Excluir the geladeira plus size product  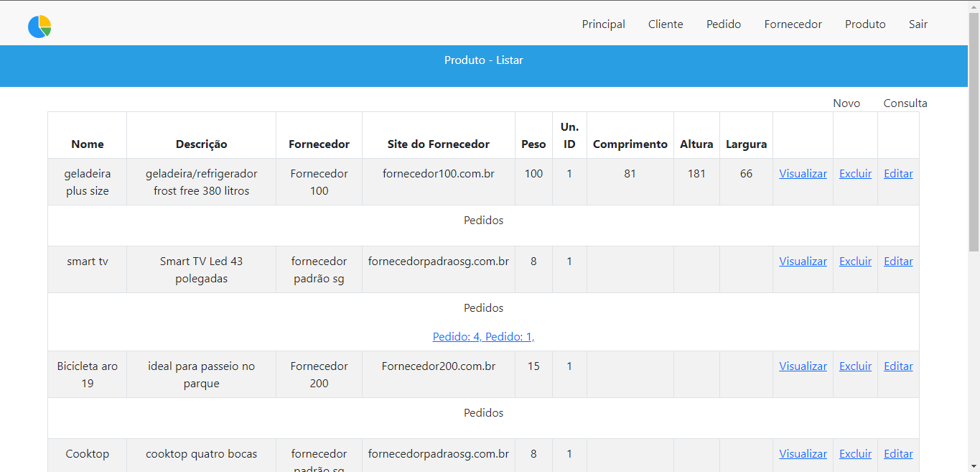855,173
